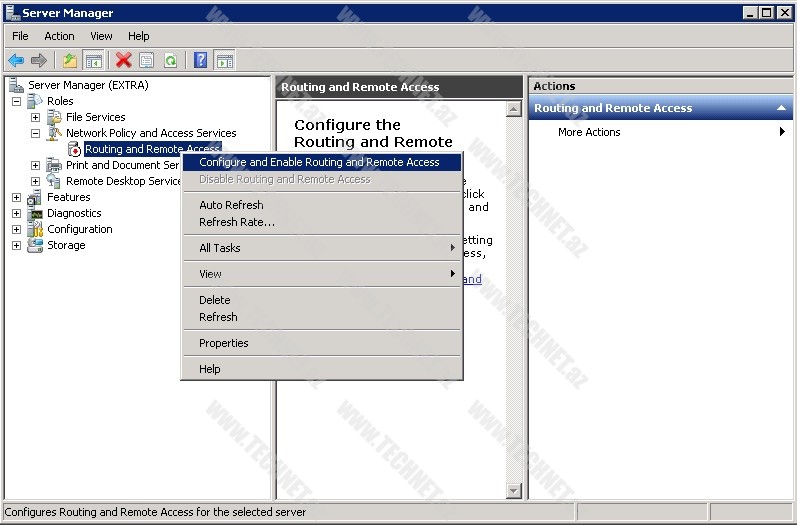Open the Action menu in menu bar
797x525 pixels.
[59, 36]
